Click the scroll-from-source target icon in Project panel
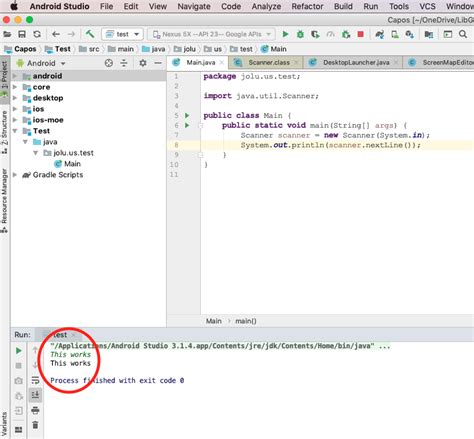The height and width of the screenshot is (439, 474). click(x=109, y=63)
